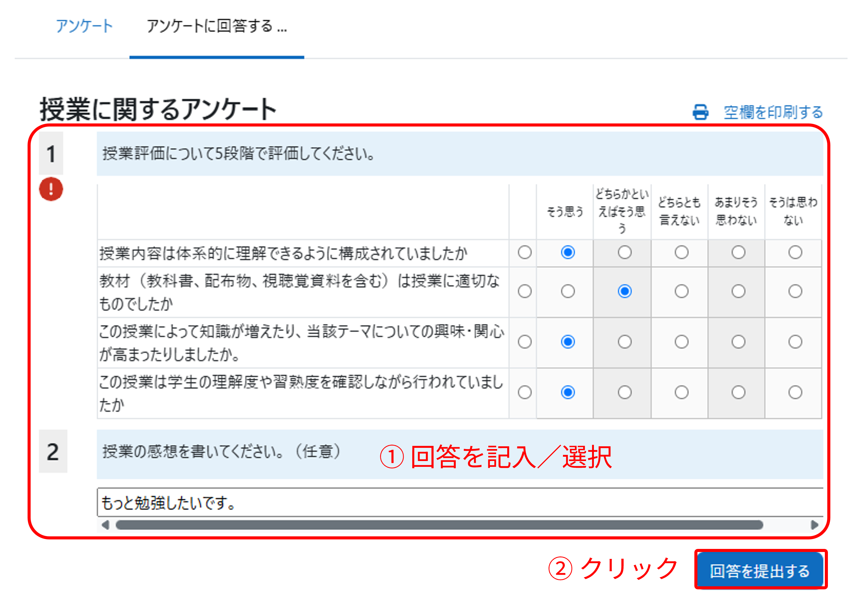Viewport: 857px width, 616px height.
Task: Submit answers with 回答を提出する button
Action: click(760, 571)
